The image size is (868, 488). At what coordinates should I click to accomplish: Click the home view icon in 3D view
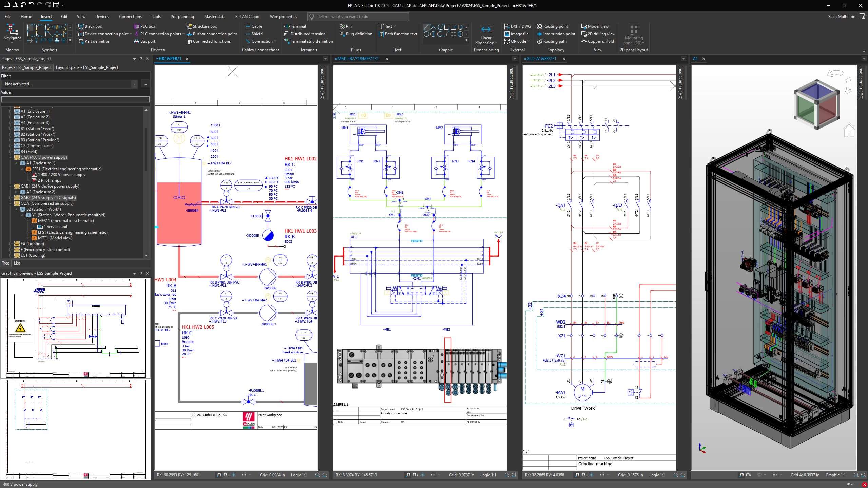pyautogui.click(x=849, y=130)
